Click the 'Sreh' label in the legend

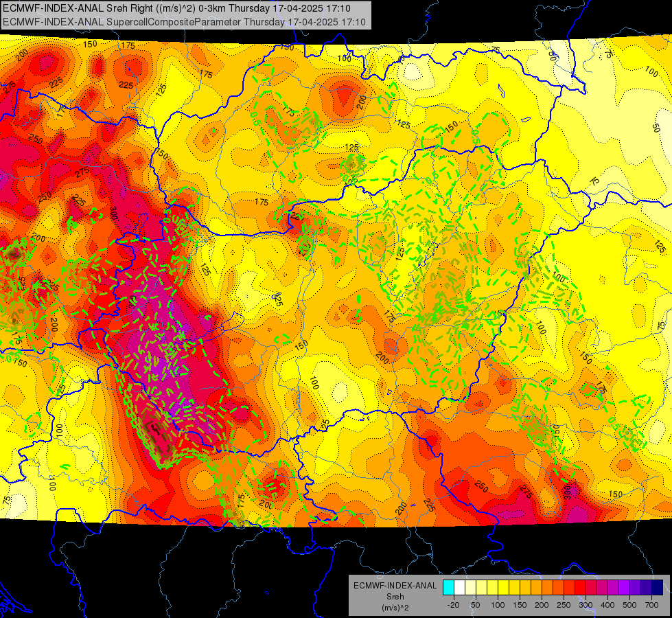(395, 597)
